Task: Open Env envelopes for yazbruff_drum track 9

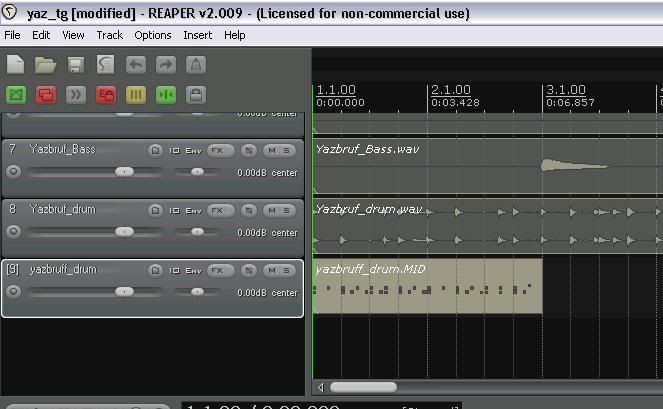Action: tap(194, 271)
